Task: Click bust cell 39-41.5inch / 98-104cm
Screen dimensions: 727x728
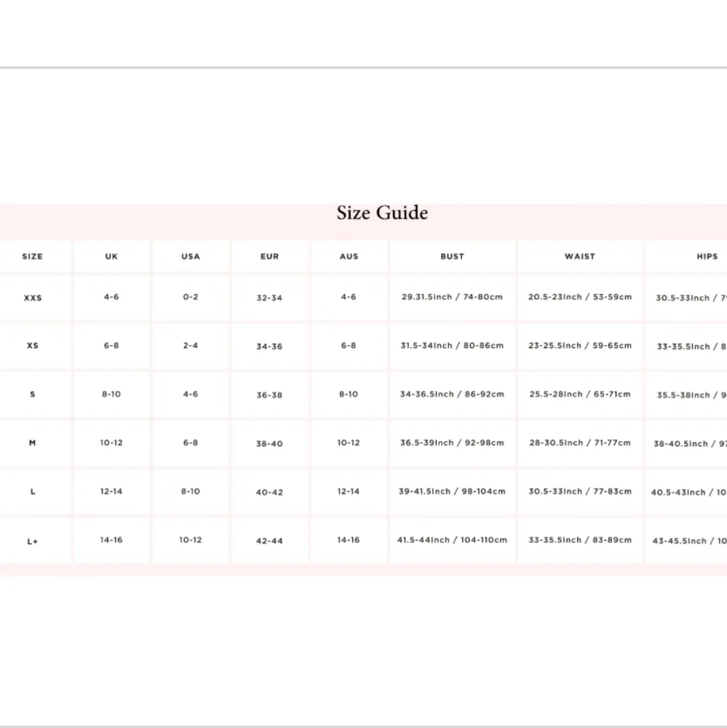Action: click(x=452, y=491)
